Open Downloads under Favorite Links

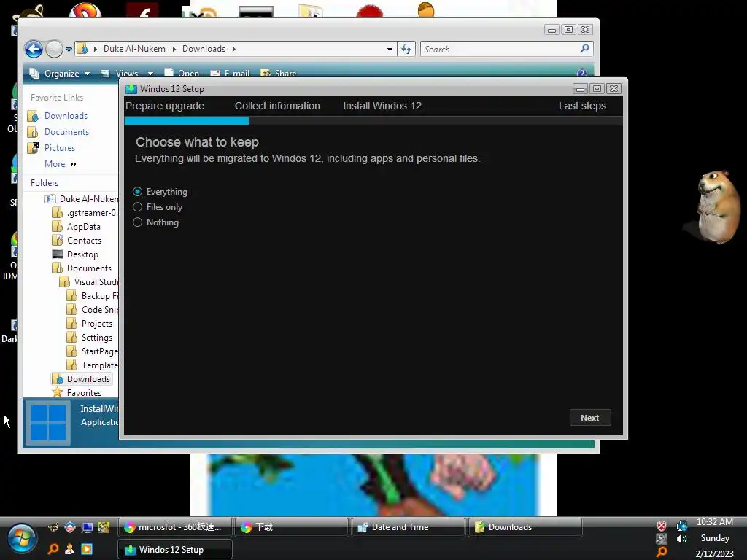pos(66,116)
